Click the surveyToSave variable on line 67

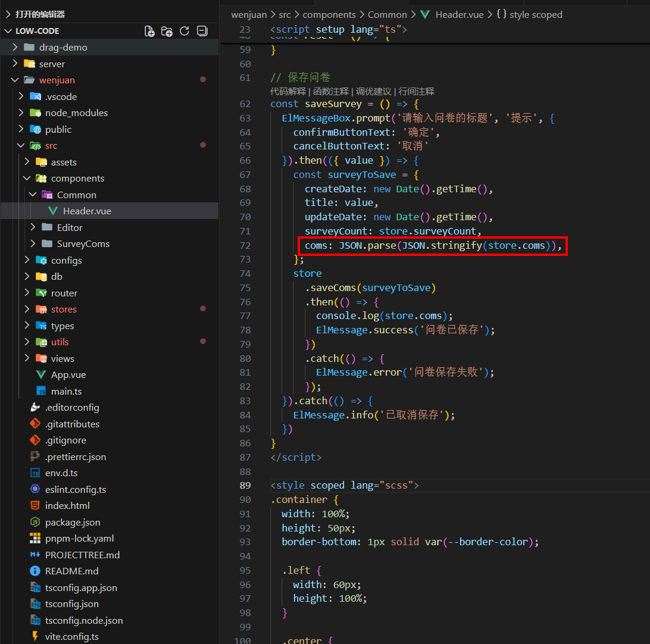[362, 175]
